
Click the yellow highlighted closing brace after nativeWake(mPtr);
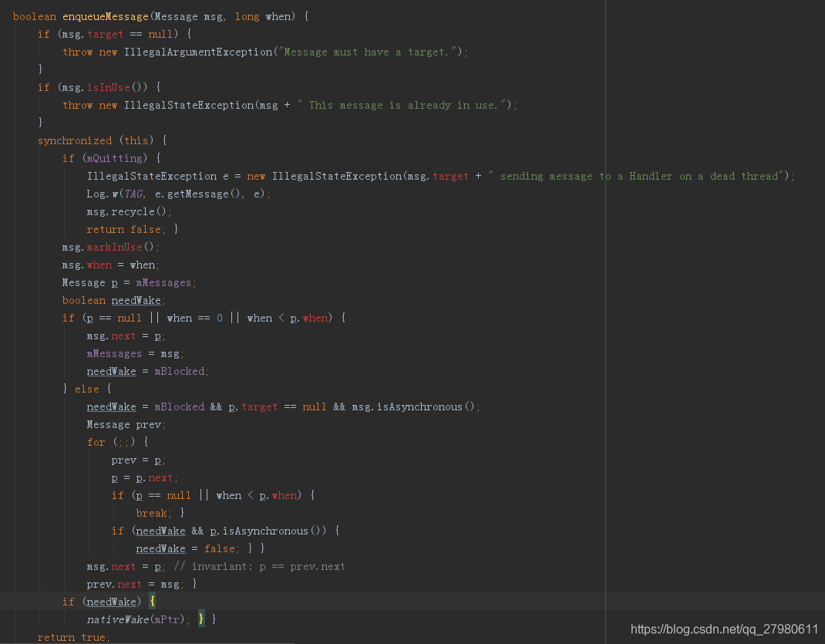tap(201, 619)
